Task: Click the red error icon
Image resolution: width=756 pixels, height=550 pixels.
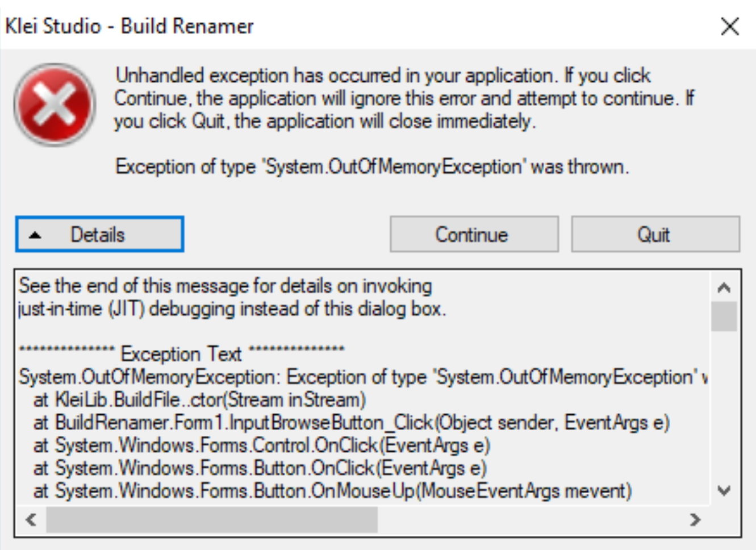Action: pos(54,105)
